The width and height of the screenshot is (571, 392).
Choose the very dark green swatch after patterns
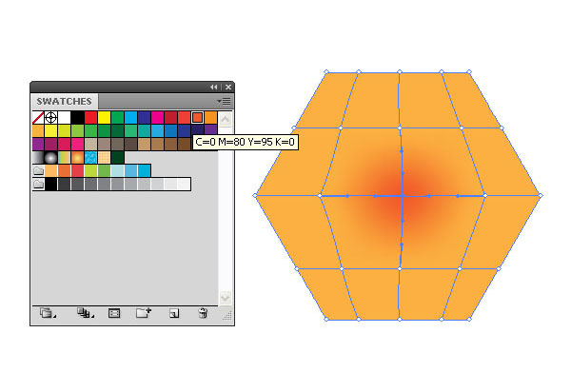[118, 157]
